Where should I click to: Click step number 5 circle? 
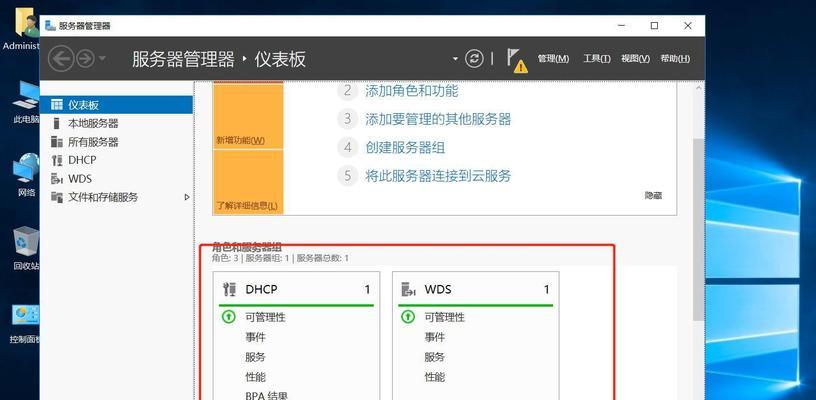(348, 175)
